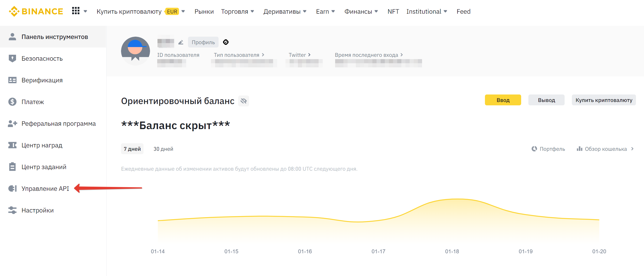Click the Обзор кошелька bar chart icon
644x276 pixels.
(579, 149)
